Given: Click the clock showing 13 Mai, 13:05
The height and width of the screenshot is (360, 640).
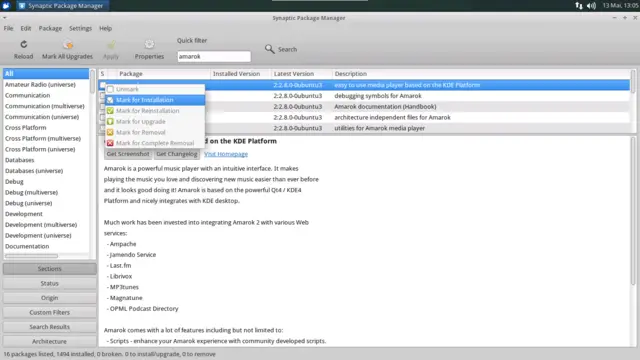Looking at the screenshot, I should (x=620, y=6).
